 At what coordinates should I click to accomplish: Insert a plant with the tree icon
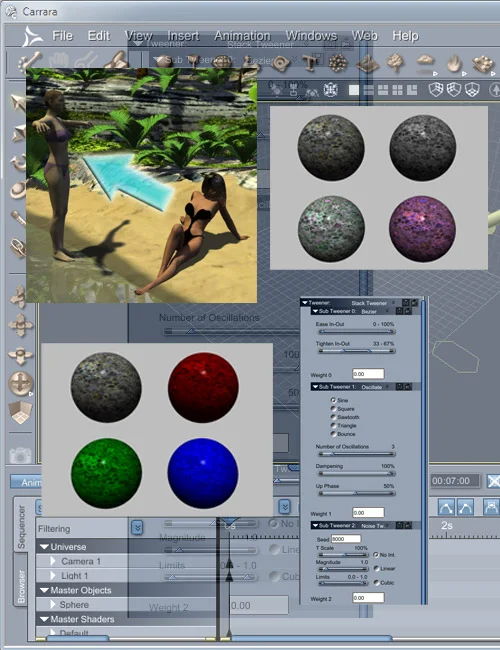[x=396, y=62]
